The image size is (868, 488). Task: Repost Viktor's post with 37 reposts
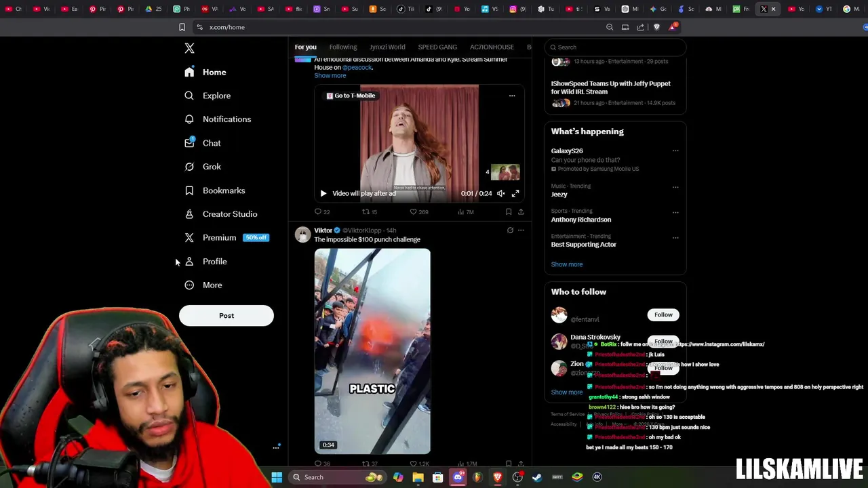point(370,464)
